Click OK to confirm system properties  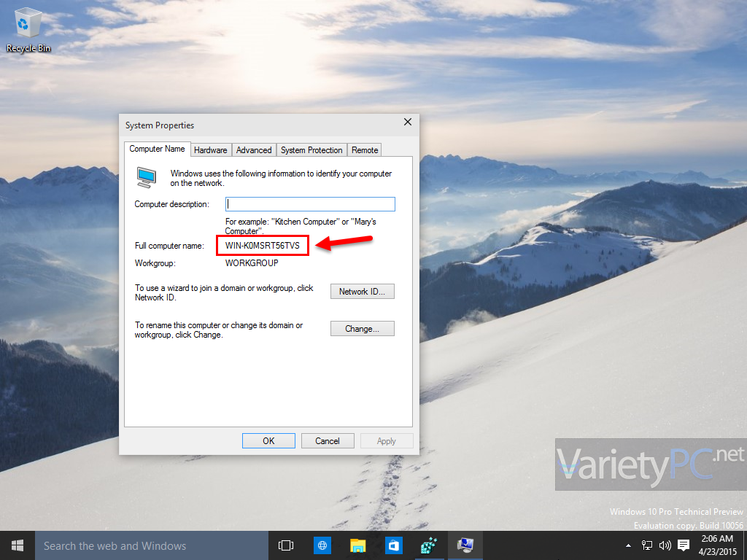(268, 440)
